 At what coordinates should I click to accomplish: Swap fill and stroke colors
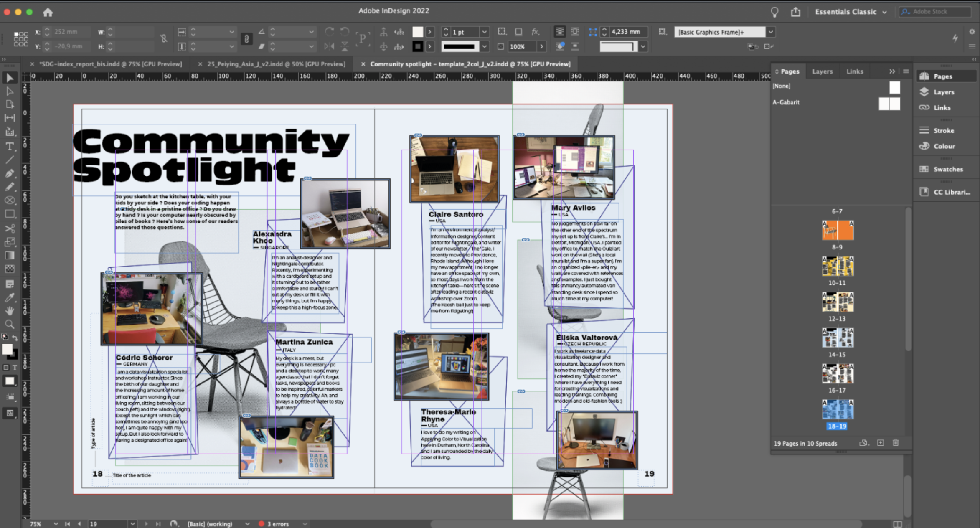pos(15,338)
